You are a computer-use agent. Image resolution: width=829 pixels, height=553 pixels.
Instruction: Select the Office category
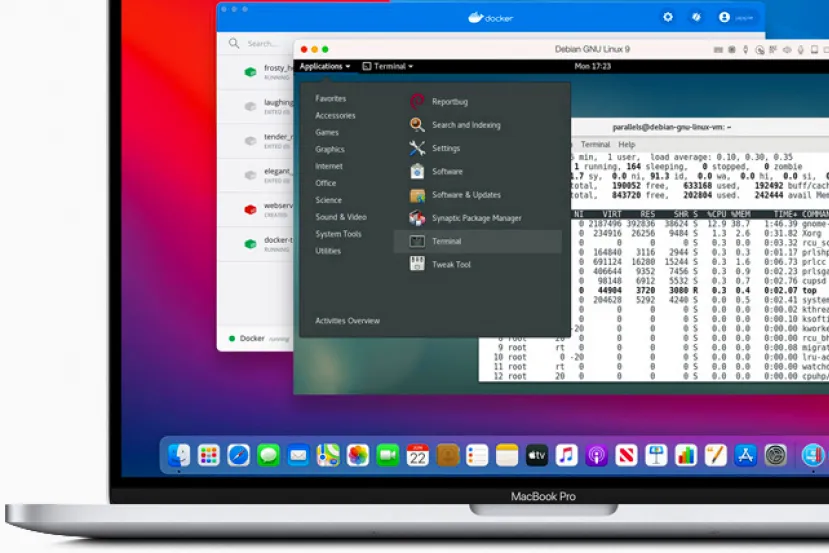325,183
